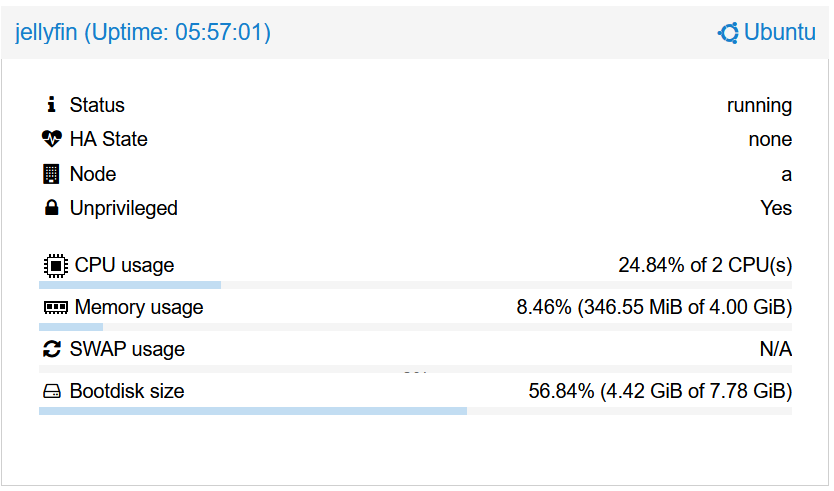Screen dimensions: 834x491
Task: Click the 346.55 MiB memory value
Action: coord(632,307)
